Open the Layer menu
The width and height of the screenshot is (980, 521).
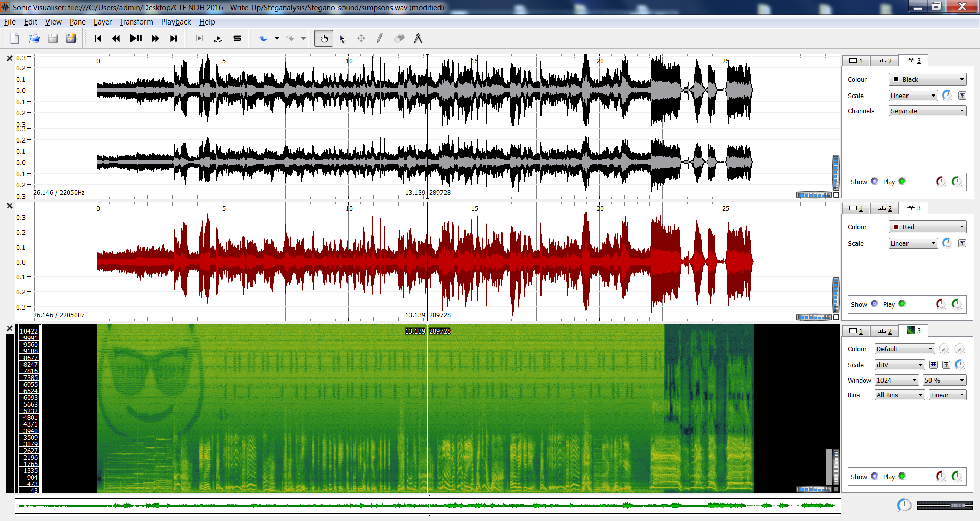coord(103,22)
